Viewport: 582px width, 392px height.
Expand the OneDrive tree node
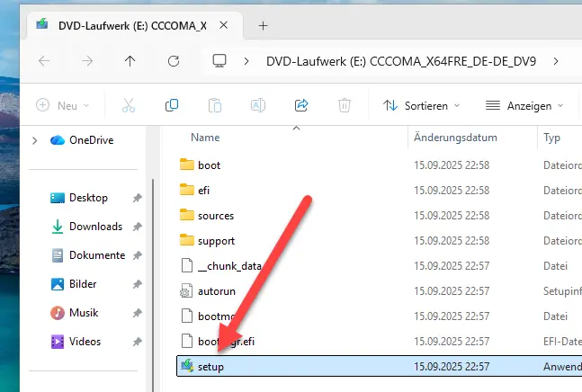tap(35, 140)
